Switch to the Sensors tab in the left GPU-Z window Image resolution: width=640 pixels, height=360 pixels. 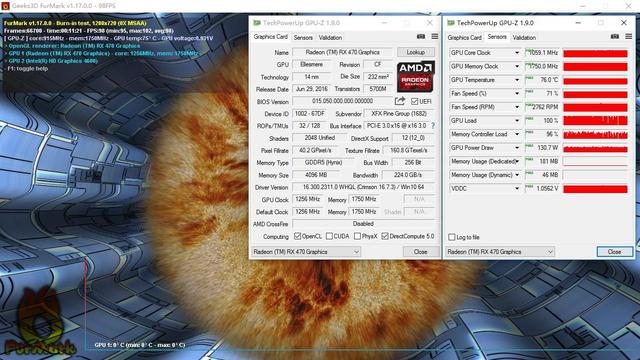303,38
